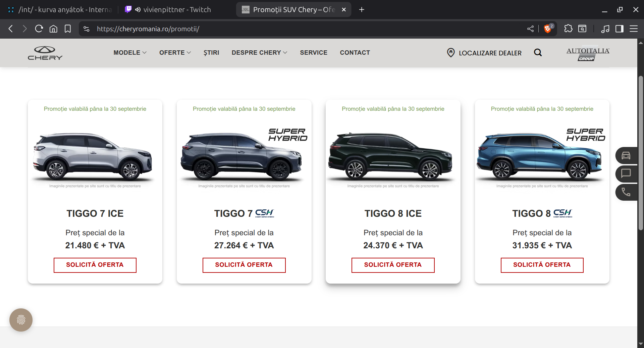Close the Promoții SUV Chery tab
644x348 pixels.
click(344, 10)
